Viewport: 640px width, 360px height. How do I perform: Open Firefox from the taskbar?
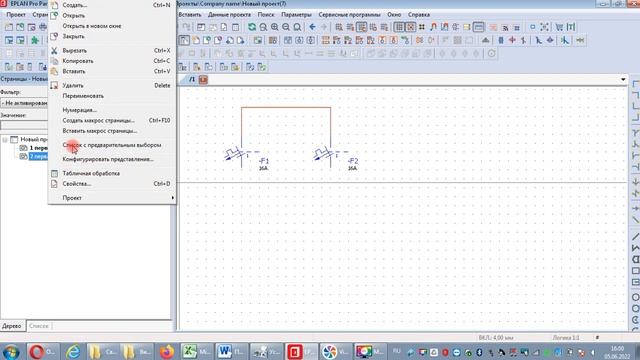coord(167,352)
